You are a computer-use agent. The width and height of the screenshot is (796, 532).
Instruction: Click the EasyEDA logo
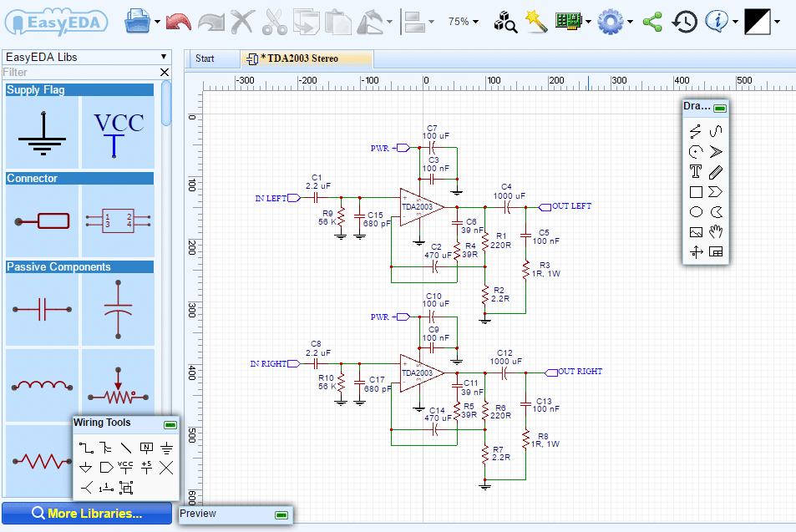56,23
